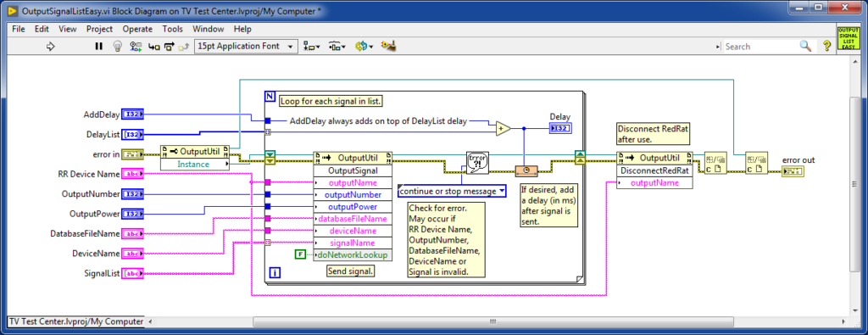
Task: Click the Pause execution button
Action: pos(99,47)
